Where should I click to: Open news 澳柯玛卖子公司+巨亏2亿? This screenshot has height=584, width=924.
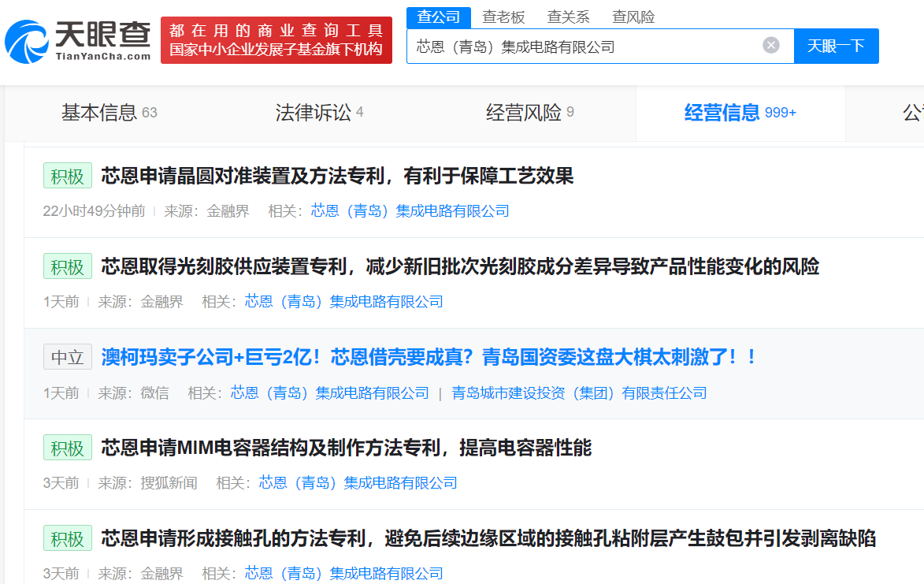click(x=429, y=357)
